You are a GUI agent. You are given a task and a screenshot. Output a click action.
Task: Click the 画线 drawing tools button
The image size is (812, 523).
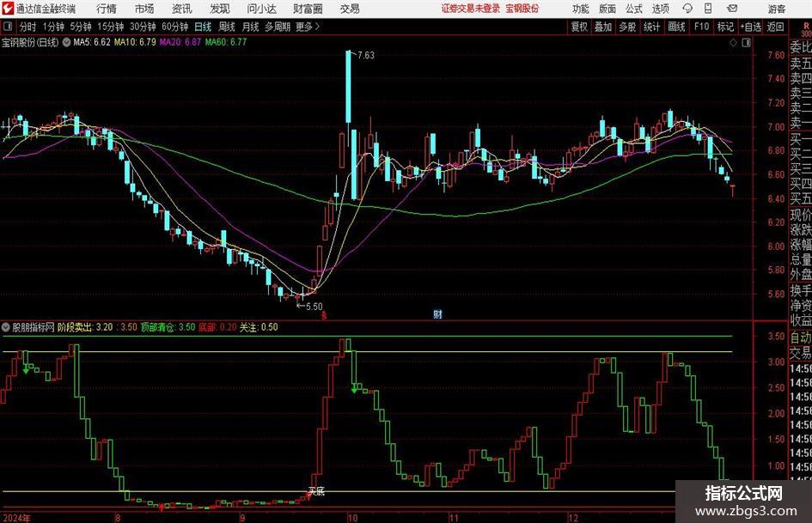pos(676,27)
